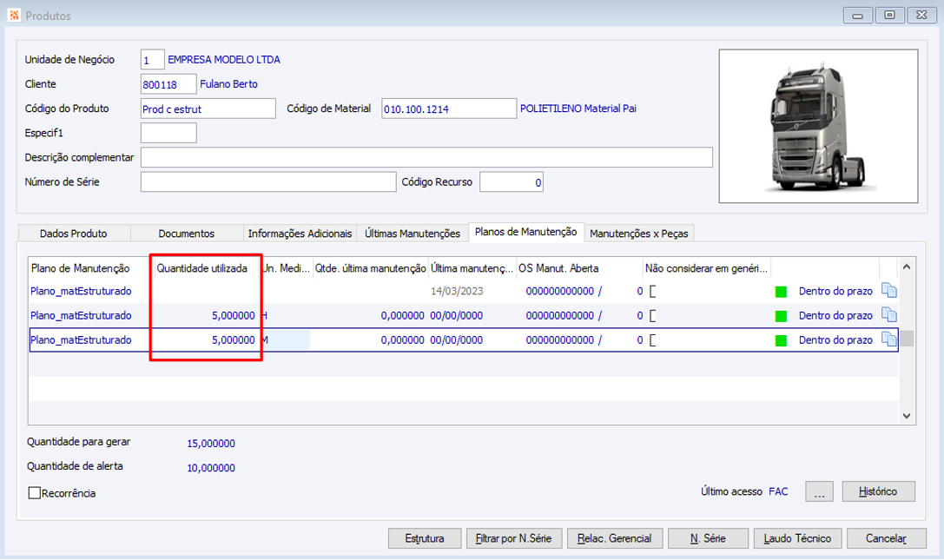The height and width of the screenshot is (560, 944).
Task: Maximize the Produtos window
Action: (x=889, y=15)
